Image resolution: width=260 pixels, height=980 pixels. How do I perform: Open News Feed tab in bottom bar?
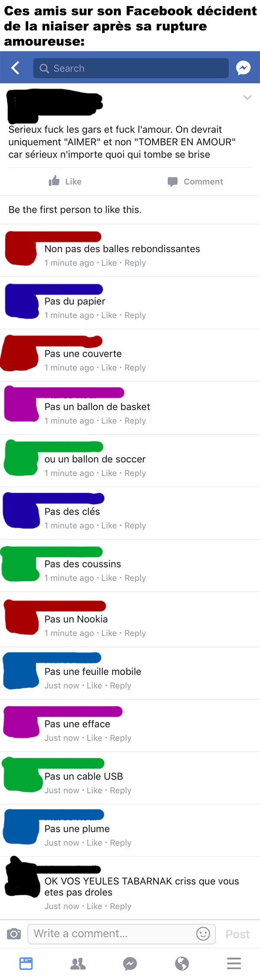[x=26, y=964]
